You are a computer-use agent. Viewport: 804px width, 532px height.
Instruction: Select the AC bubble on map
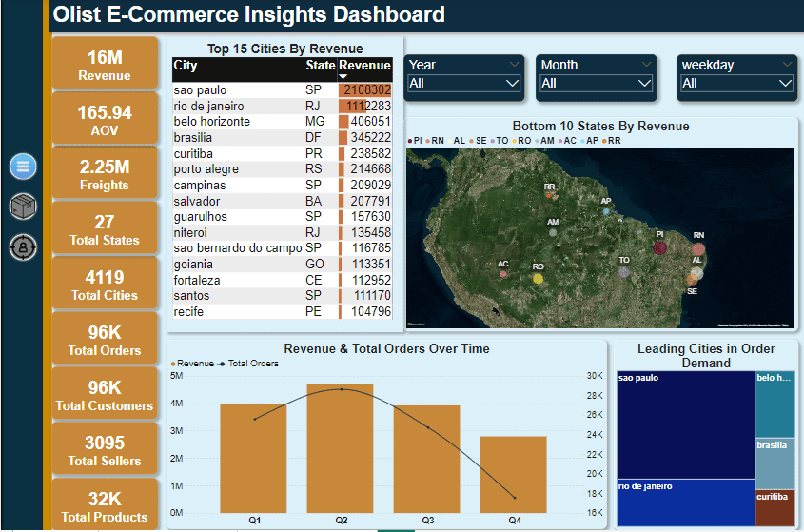(x=503, y=274)
